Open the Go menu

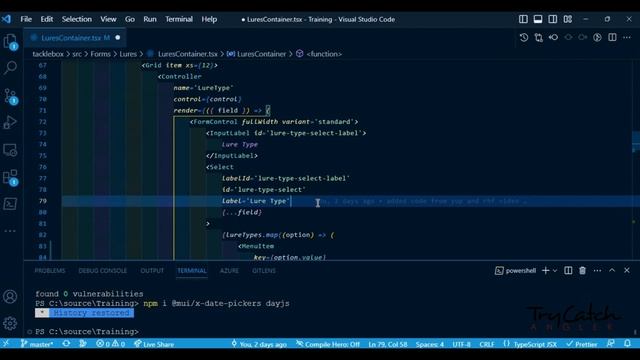(x=130, y=19)
